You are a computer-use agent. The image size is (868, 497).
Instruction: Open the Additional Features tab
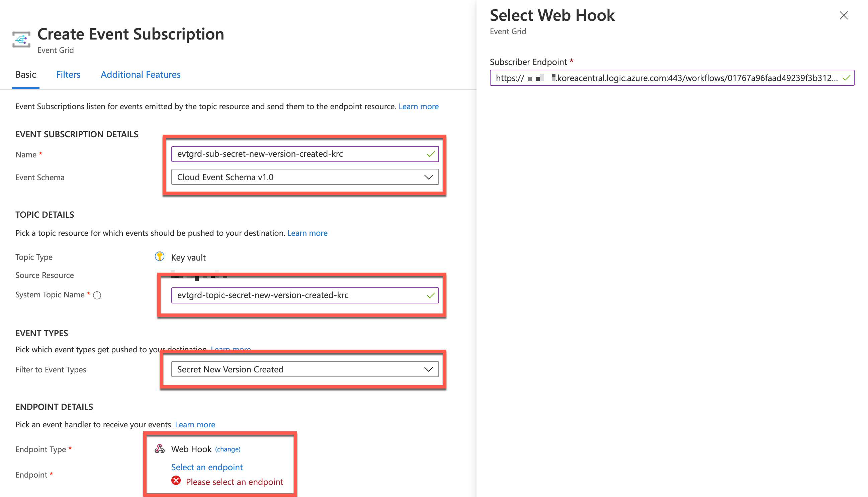click(x=140, y=74)
